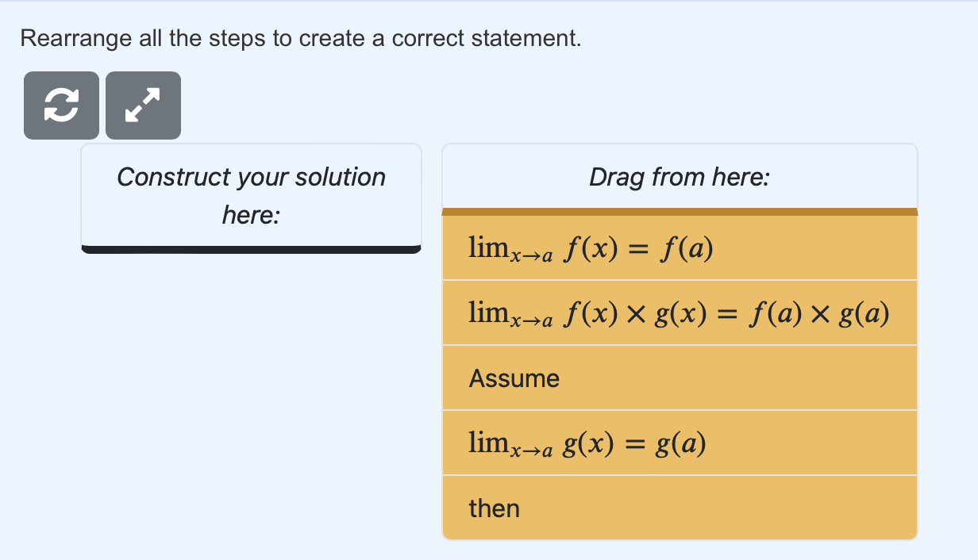Click the 'Construct your solution here' area
Screen dimensions: 978x560
point(251,196)
